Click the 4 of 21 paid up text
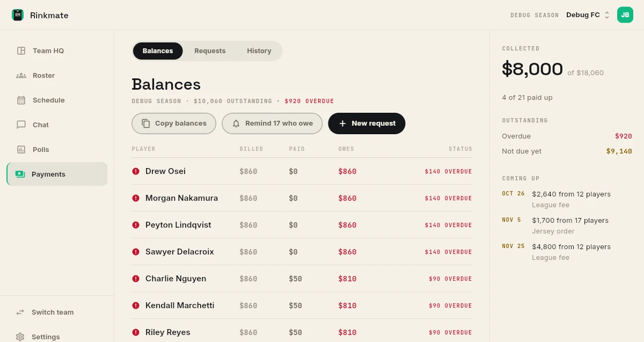 click(527, 97)
